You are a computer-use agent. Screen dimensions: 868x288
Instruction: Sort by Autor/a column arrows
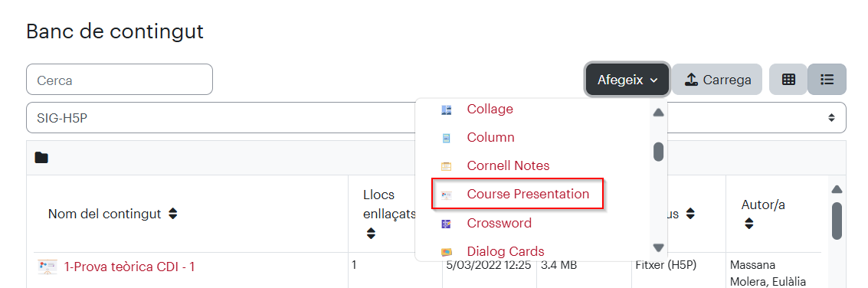[x=749, y=223]
